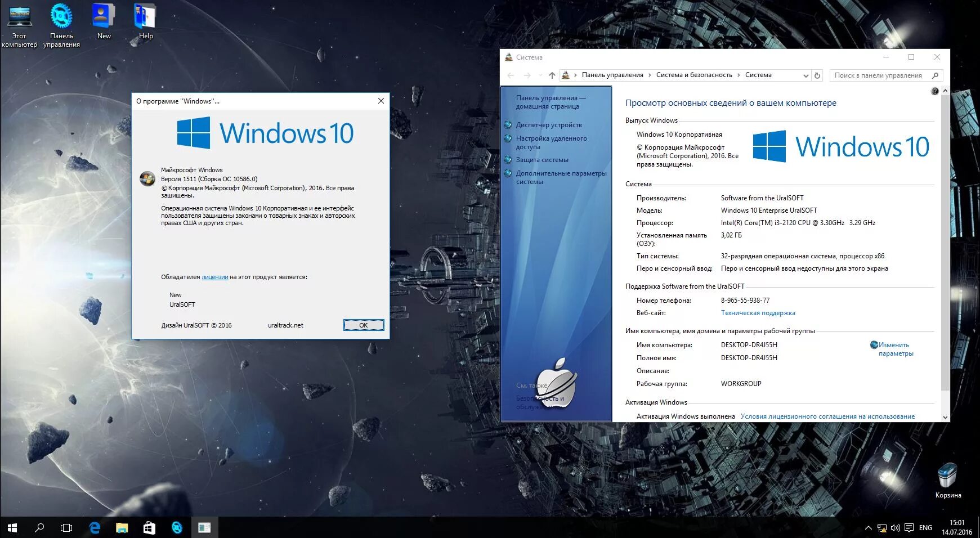The image size is (980, 538).
Task: Open the Windows Store taskbar icon
Action: 149,528
